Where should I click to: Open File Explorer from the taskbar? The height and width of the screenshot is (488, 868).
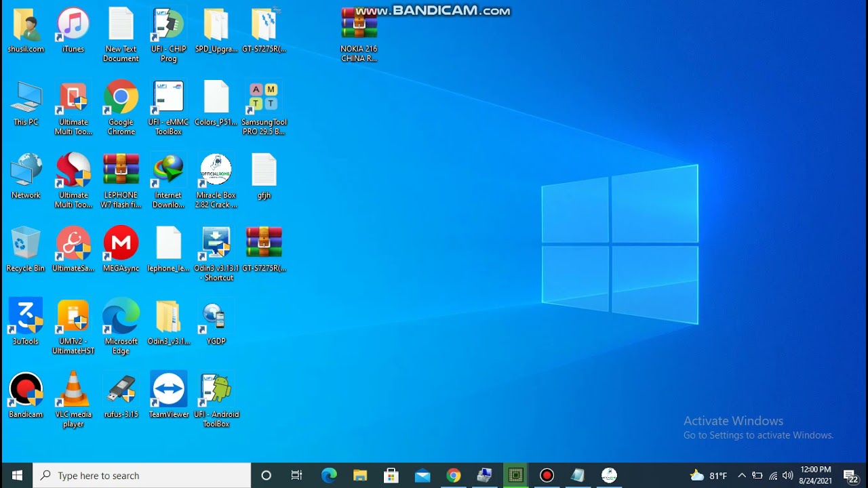pos(360,475)
